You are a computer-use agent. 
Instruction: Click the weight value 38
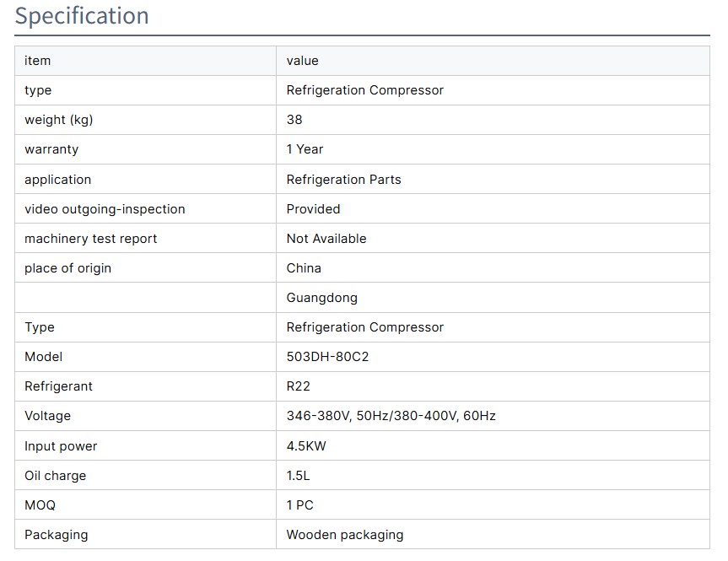point(294,120)
